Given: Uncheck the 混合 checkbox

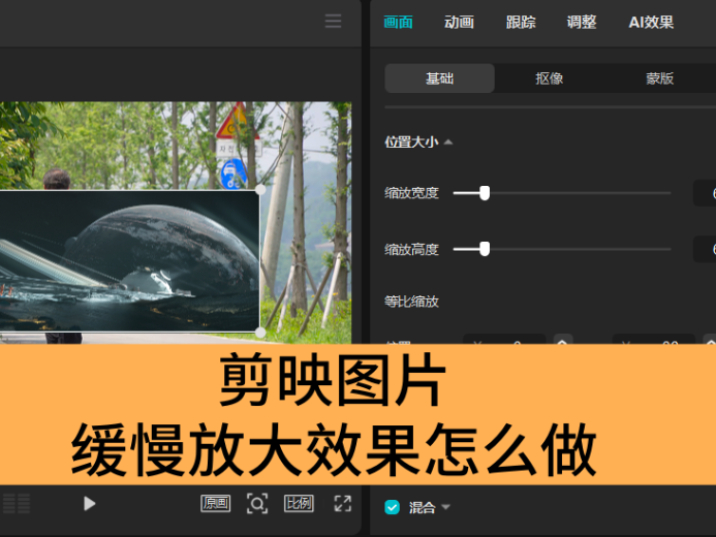Looking at the screenshot, I should pyautogui.click(x=392, y=507).
